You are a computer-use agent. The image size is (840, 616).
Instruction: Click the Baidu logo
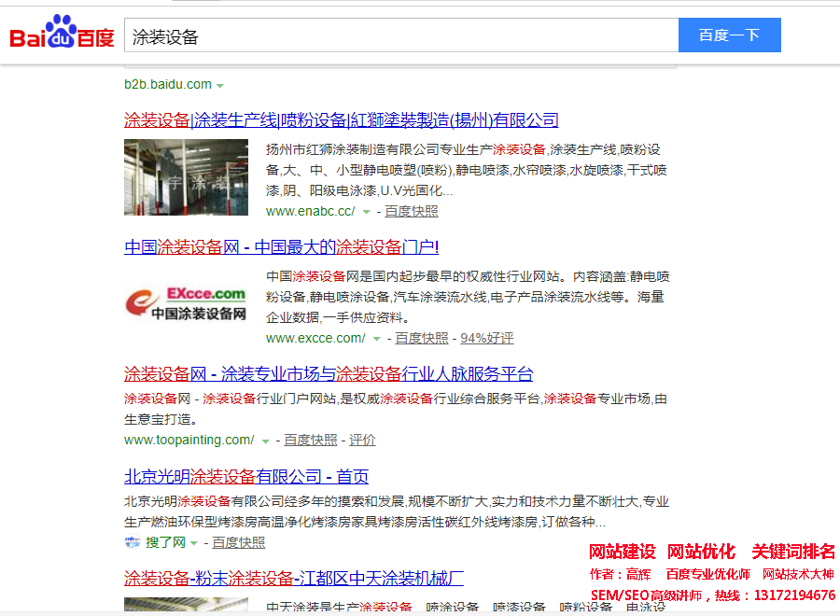(62, 34)
